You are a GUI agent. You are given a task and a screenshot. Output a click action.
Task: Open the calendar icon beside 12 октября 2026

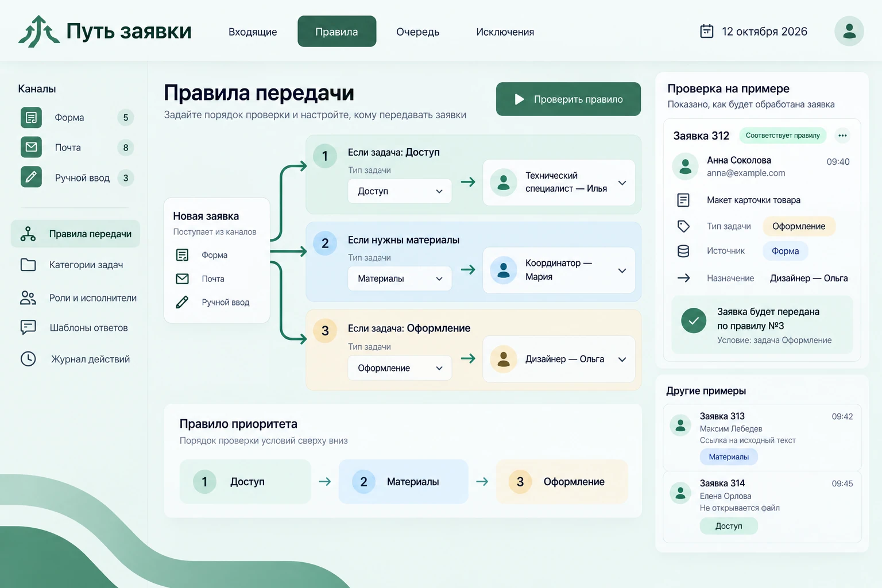pos(707,31)
